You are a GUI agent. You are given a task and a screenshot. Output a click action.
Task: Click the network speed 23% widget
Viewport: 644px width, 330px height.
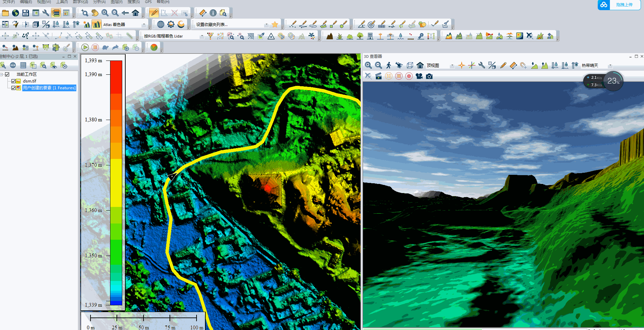(603, 81)
